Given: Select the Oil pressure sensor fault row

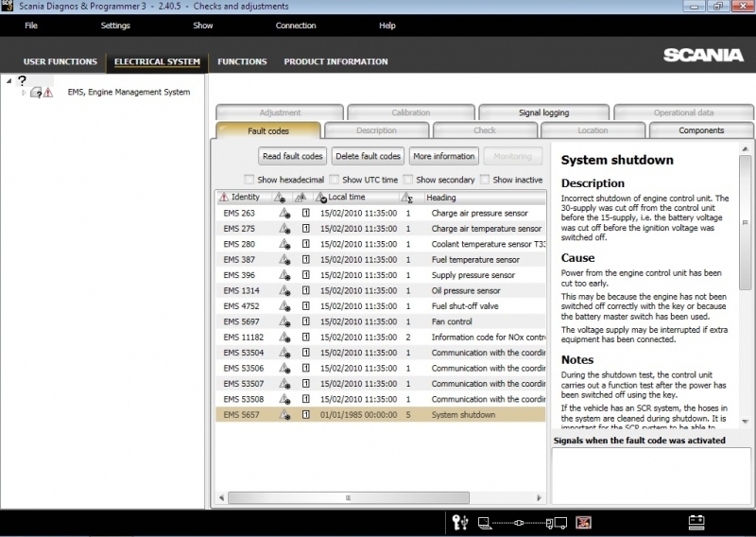Looking at the screenshot, I should pyautogui.click(x=381, y=290).
